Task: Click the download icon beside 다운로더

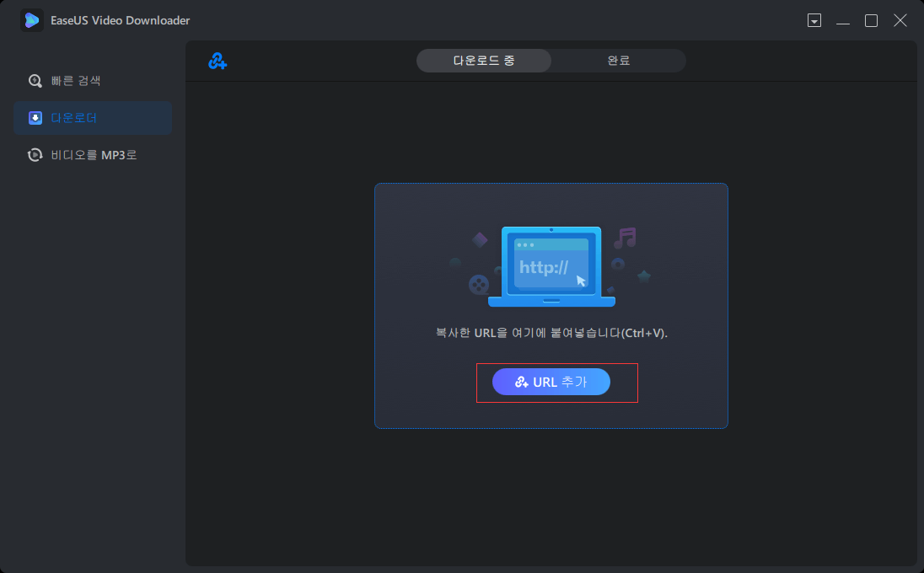Action: (35, 118)
